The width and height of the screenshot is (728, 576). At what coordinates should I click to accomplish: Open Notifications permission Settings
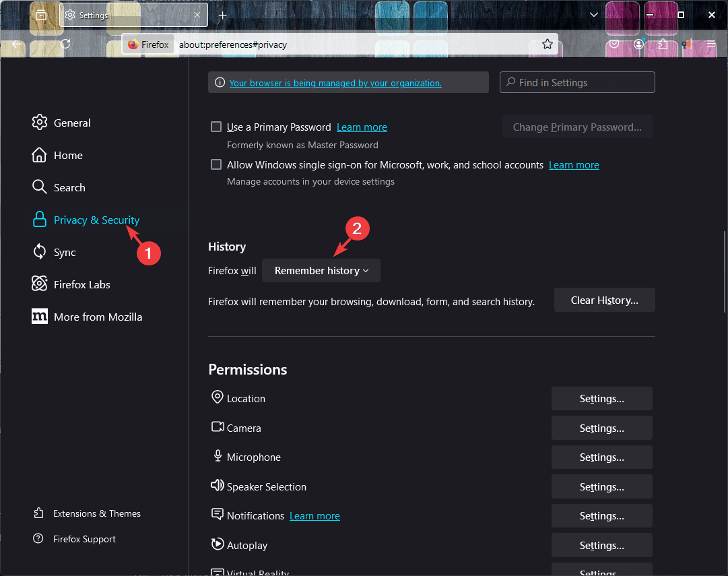click(601, 515)
